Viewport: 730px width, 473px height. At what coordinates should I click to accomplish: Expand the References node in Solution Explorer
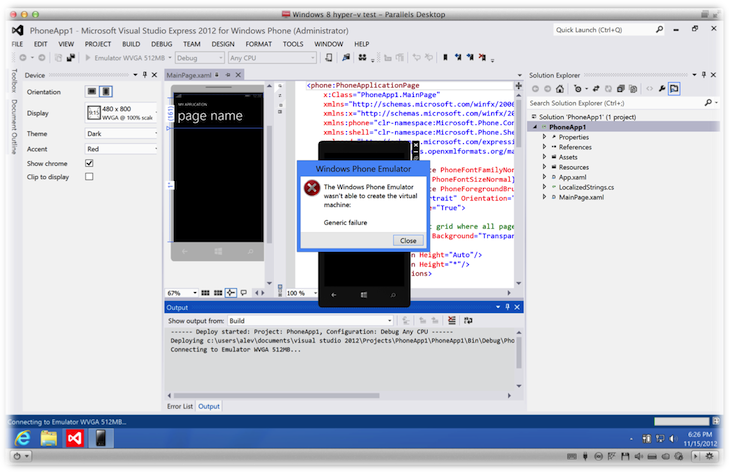pyautogui.click(x=544, y=147)
